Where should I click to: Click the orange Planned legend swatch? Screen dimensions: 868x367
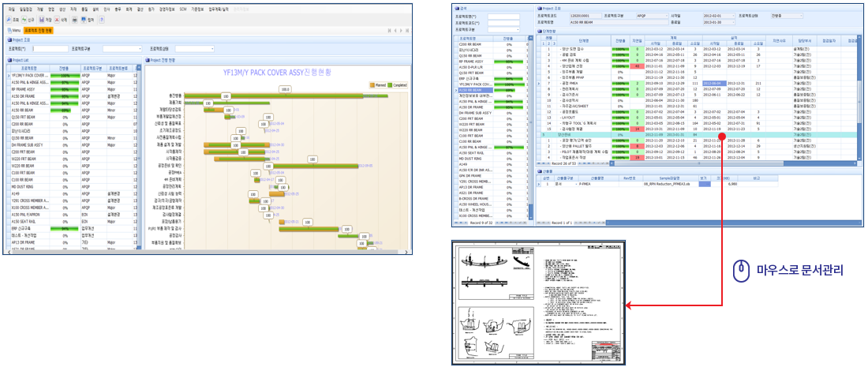[x=372, y=84]
